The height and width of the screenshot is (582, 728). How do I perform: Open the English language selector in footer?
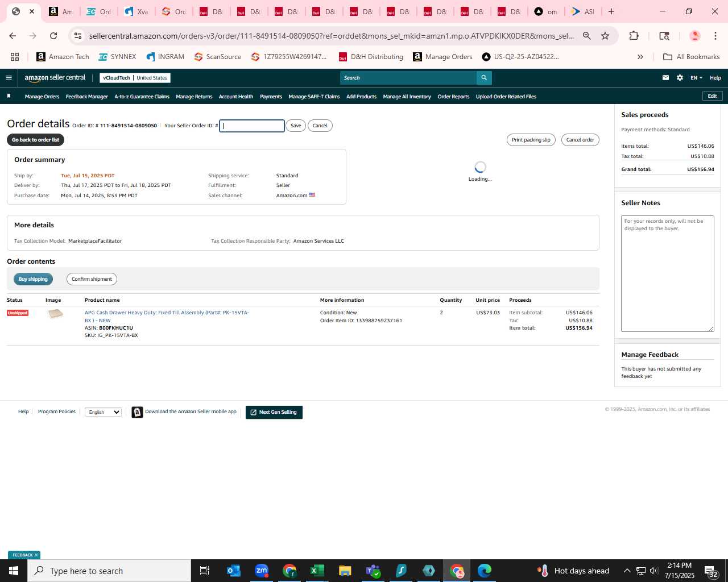click(x=103, y=412)
